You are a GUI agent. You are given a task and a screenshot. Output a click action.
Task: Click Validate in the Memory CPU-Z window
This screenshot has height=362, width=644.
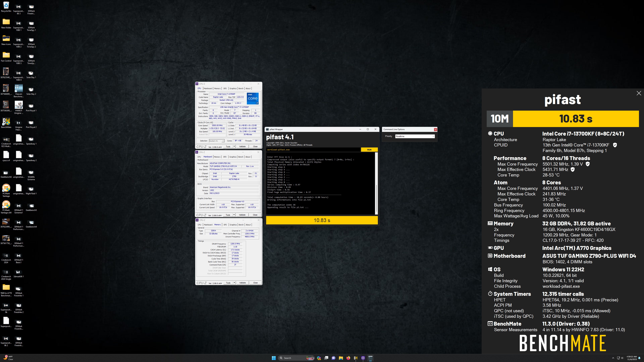[243, 283]
